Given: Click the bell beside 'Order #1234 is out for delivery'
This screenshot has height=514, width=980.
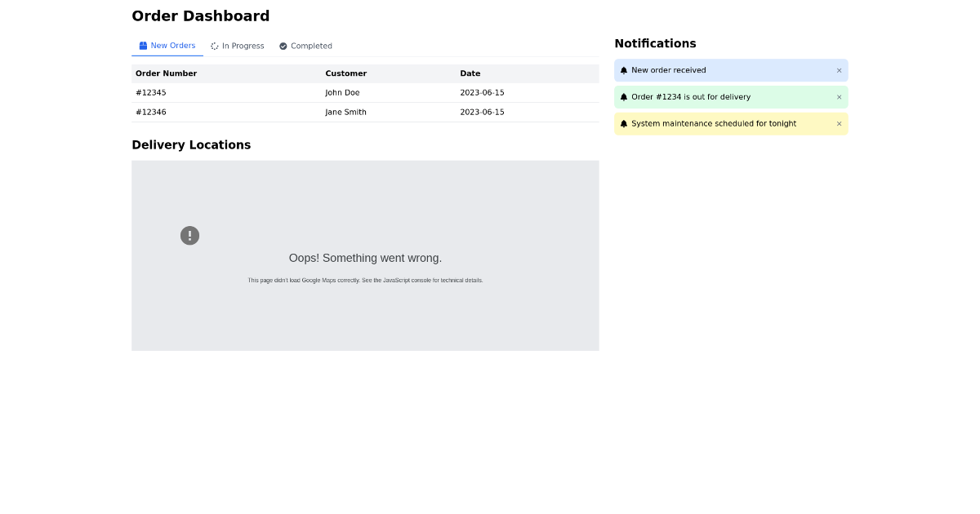Looking at the screenshot, I should click(x=624, y=97).
